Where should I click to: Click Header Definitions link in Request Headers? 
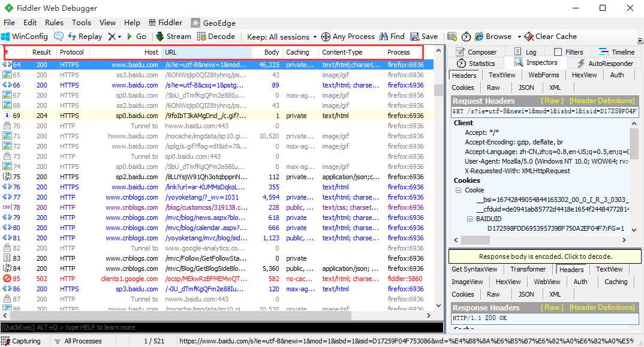coord(602,101)
